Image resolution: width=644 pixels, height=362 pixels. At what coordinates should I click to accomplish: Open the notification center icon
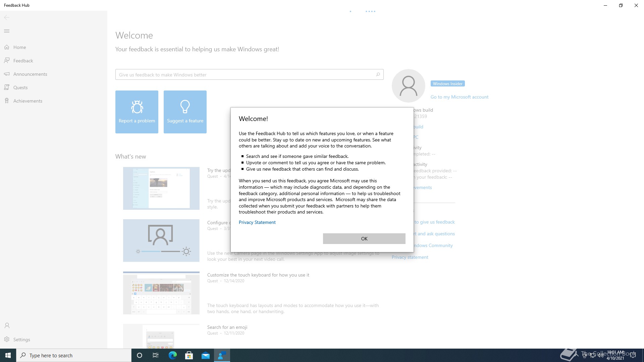(x=633, y=355)
